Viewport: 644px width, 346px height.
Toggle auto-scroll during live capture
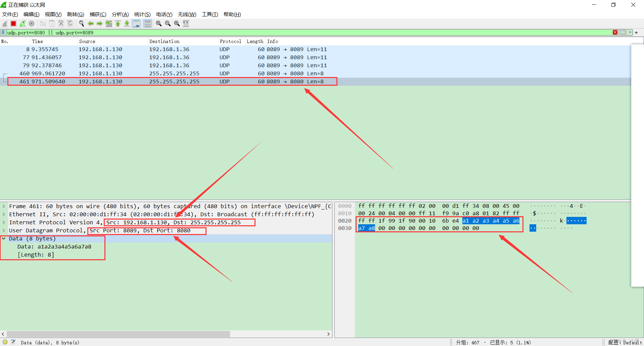[136, 24]
